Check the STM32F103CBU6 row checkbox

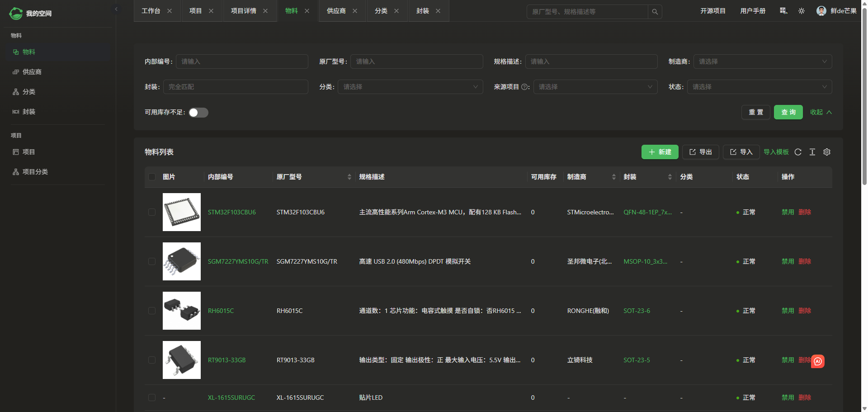[x=152, y=212]
